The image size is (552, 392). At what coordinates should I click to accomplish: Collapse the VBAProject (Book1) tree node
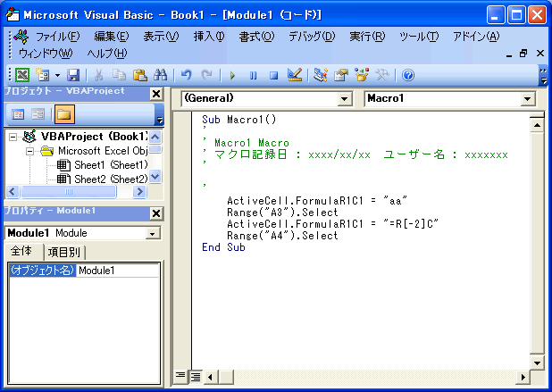pyautogui.click(x=13, y=137)
